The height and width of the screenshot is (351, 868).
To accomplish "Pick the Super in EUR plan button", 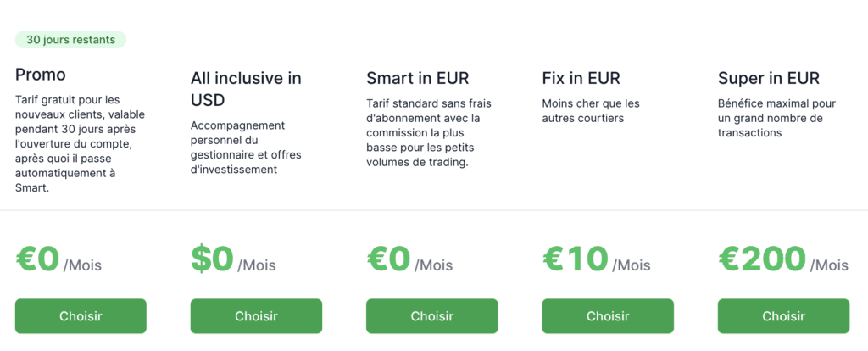I will 783,316.
